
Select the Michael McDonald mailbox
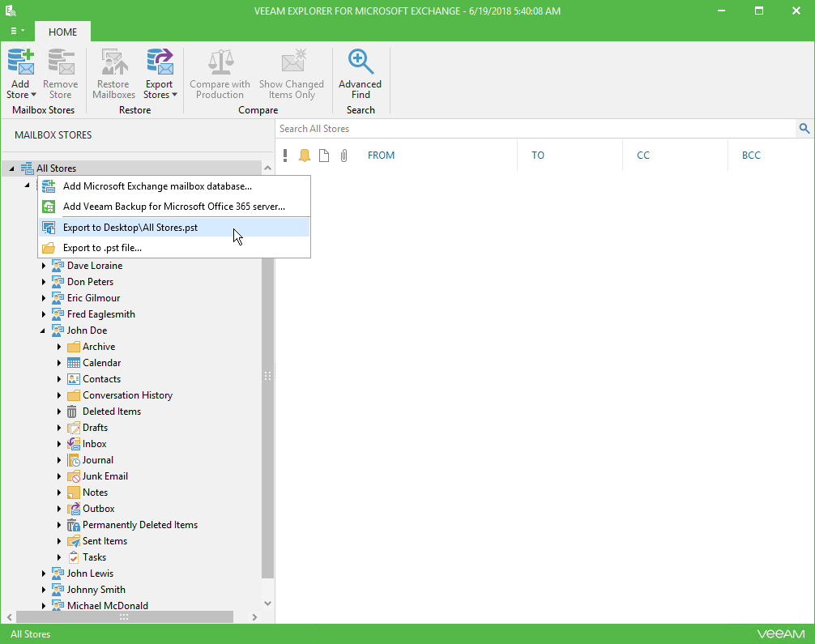(x=108, y=606)
